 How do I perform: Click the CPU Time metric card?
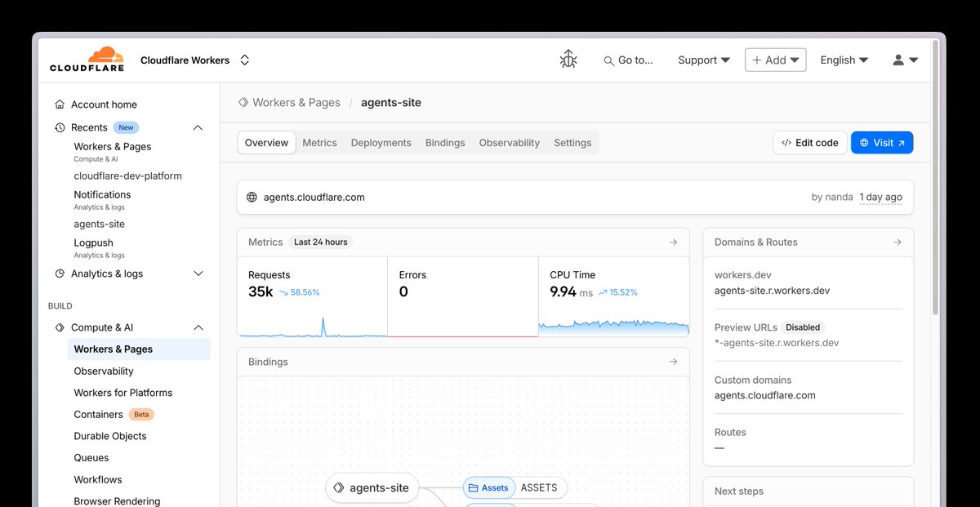[614, 297]
